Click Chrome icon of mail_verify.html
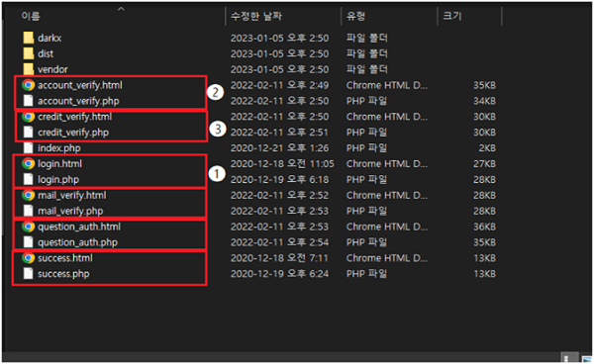594x364 pixels. (x=28, y=195)
